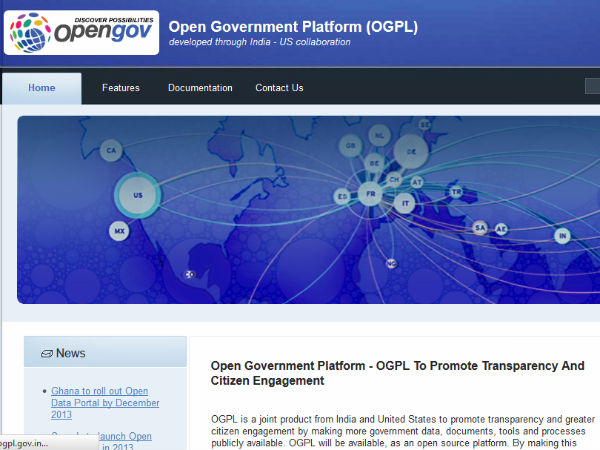Click the search field in the navigation bar
This screenshot has width=600, height=450.
click(x=592, y=87)
